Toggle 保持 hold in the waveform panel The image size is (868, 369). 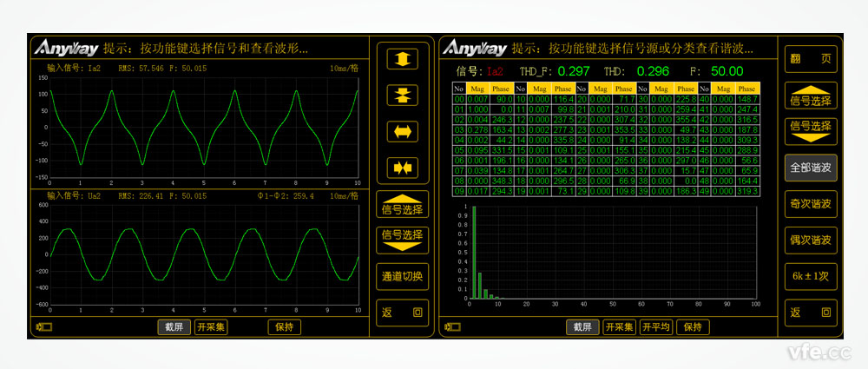(284, 327)
